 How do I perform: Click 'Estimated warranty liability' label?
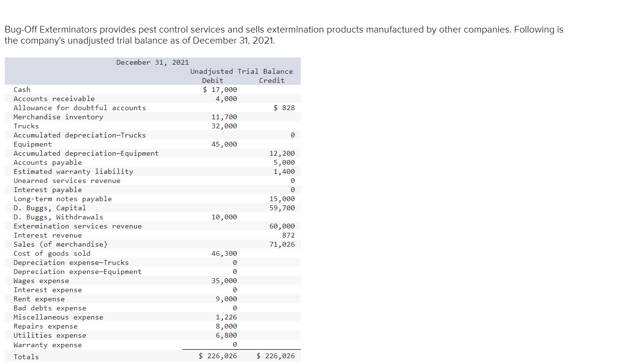click(x=73, y=171)
